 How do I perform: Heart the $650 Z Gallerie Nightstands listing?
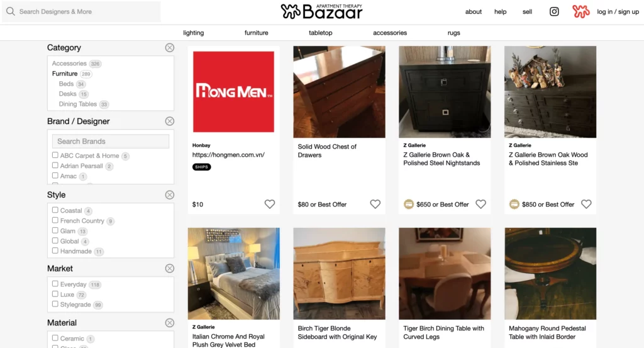pyautogui.click(x=480, y=204)
